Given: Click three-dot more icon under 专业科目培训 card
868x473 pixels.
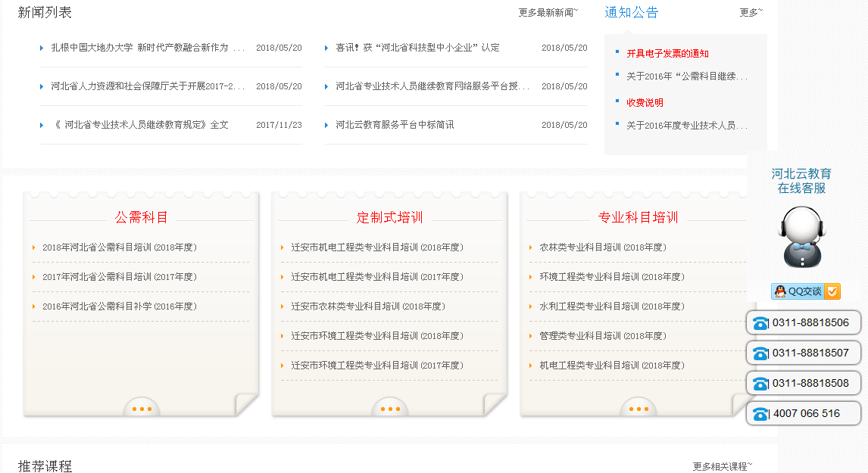Looking at the screenshot, I should tap(639, 409).
